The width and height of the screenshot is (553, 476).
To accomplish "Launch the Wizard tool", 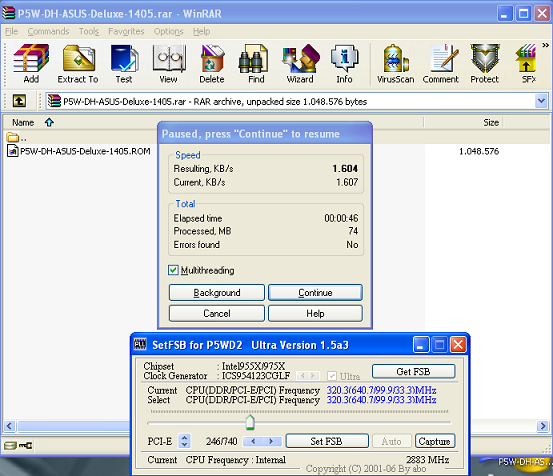I will pos(300,63).
